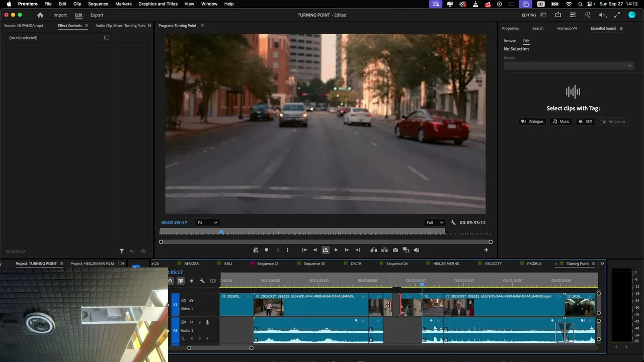The width and height of the screenshot is (644, 362).
Task: Click the Lift button icon
Action: 374,250
